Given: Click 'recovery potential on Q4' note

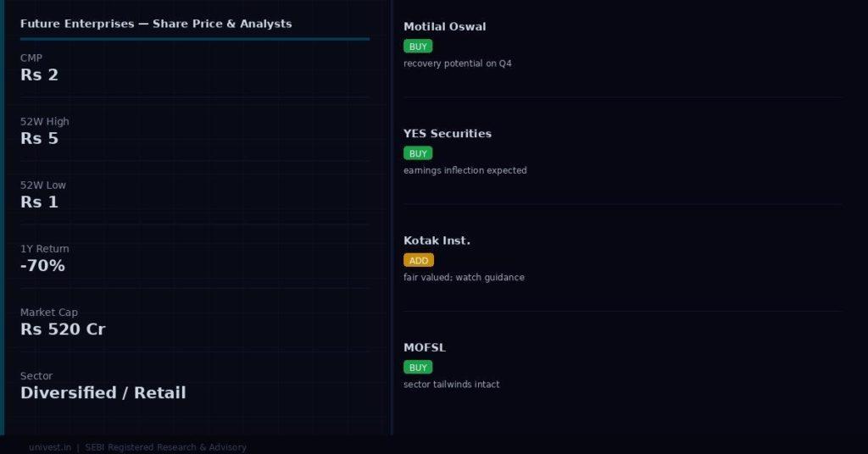Looking at the screenshot, I should click(457, 64).
